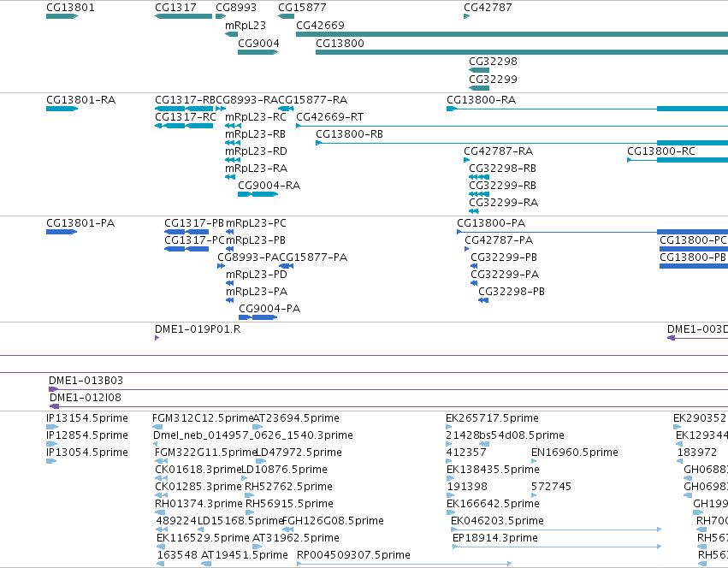Select the CG9004 gene label

[258, 44]
